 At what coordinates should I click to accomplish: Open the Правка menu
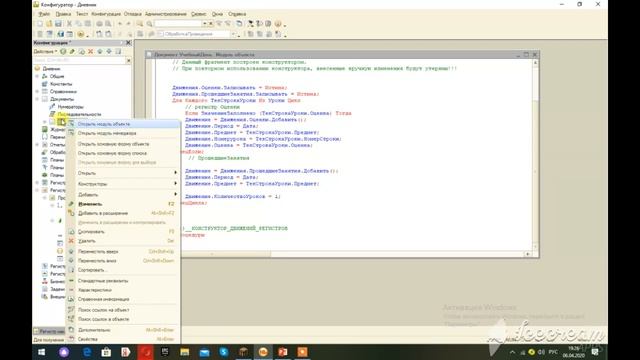click(63, 14)
